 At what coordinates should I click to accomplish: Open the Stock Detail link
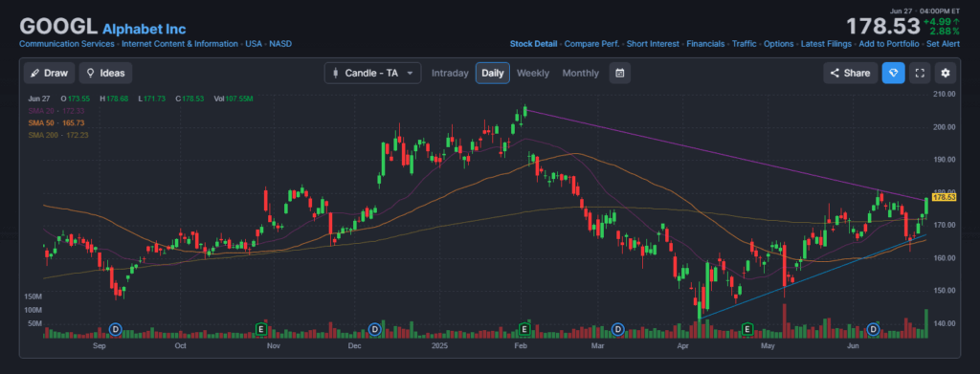pos(533,44)
